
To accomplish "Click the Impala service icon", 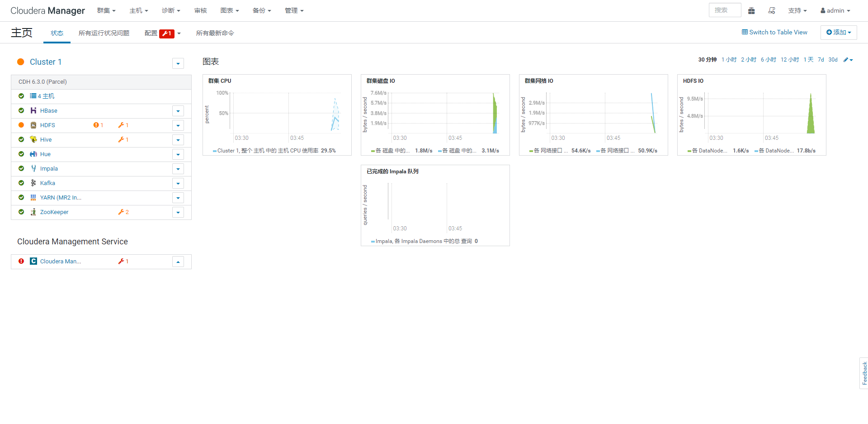I will (33, 168).
